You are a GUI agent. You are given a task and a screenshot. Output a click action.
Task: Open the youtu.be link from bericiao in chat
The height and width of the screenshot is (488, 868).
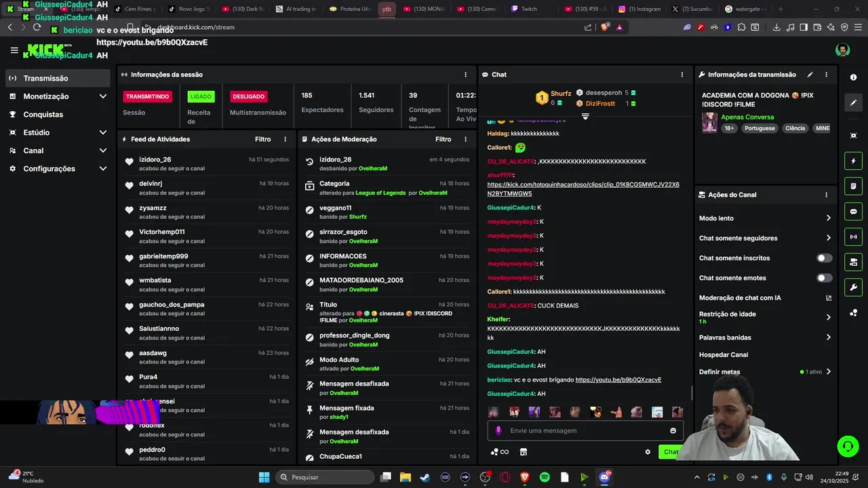pyautogui.click(x=618, y=380)
